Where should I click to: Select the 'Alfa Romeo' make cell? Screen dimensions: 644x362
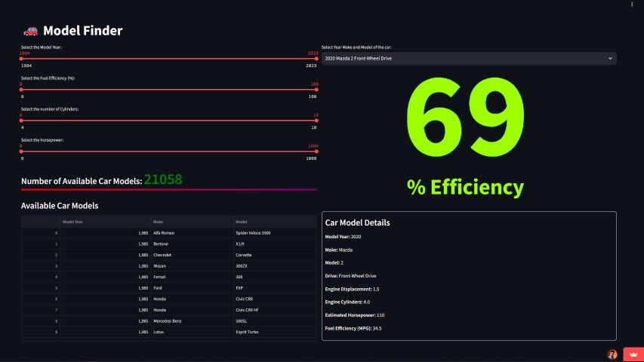(192, 233)
